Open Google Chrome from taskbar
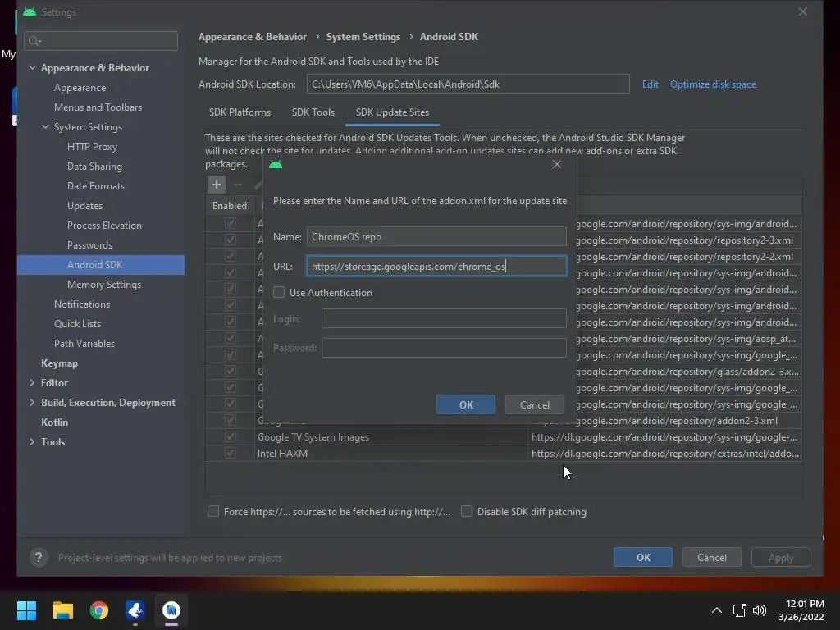The height and width of the screenshot is (630, 840). click(x=99, y=610)
